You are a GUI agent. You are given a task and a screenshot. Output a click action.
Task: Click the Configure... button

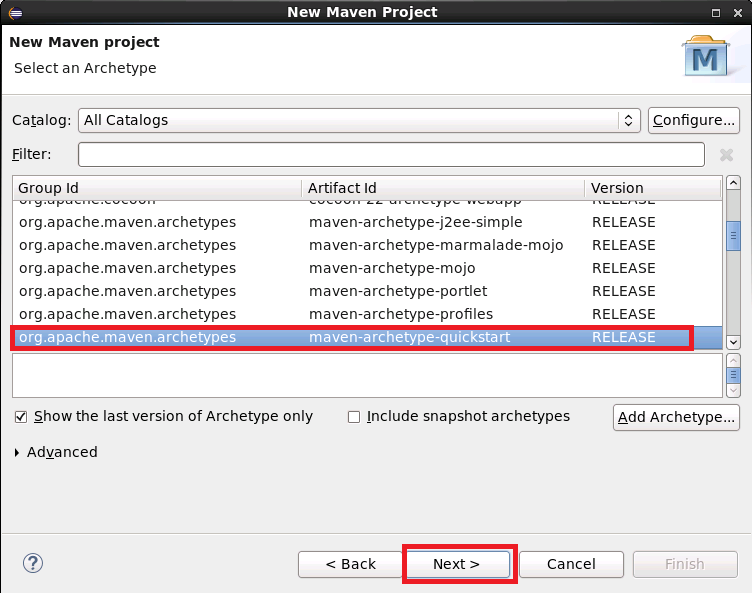tap(693, 120)
